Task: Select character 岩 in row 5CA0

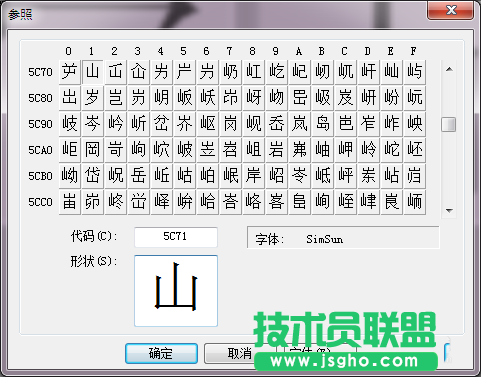Action: click(276, 150)
